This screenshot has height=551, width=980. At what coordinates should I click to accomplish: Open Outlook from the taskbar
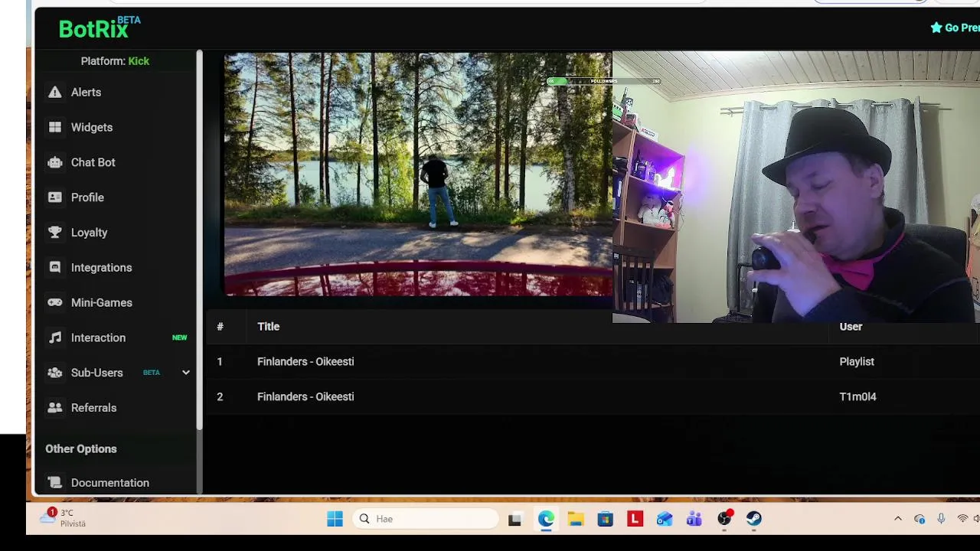pyautogui.click(x=665, y=519)
